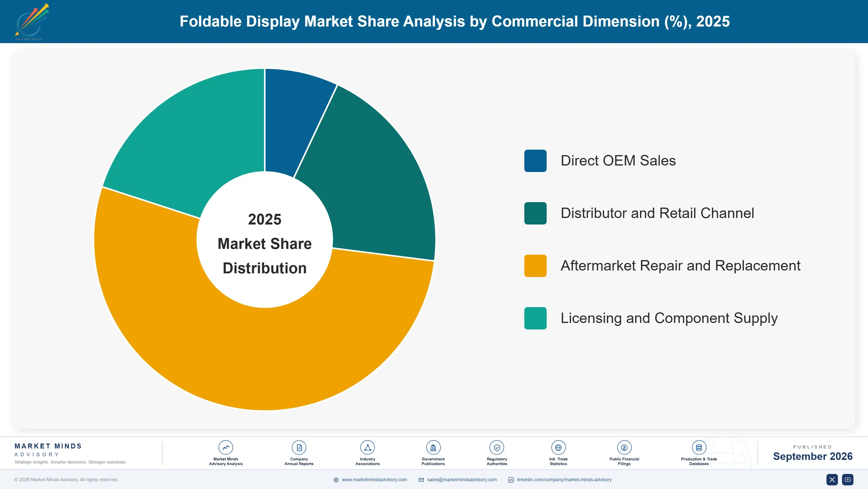Open the YouTube icon in footer

pyautogui.click(x=847, y=480)
